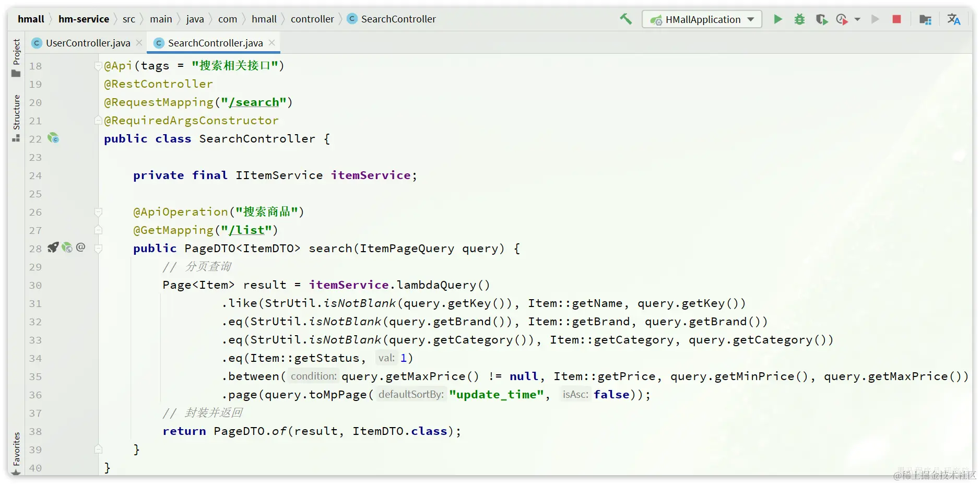
Task: Run HMallApplication with the green play icon
Action: point(777,19)
